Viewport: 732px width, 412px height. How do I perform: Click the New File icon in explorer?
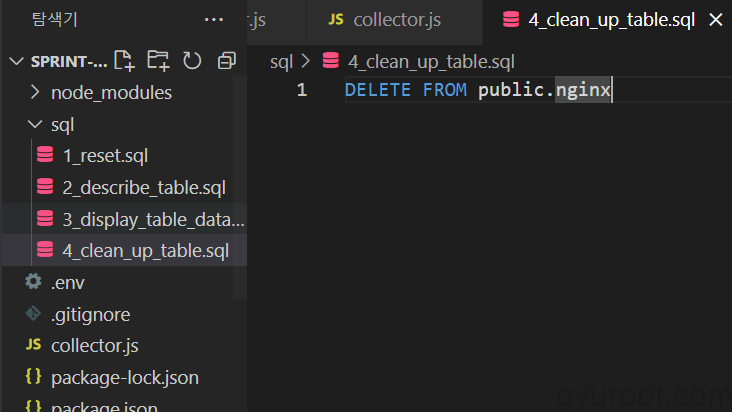(x=124, y=61)
